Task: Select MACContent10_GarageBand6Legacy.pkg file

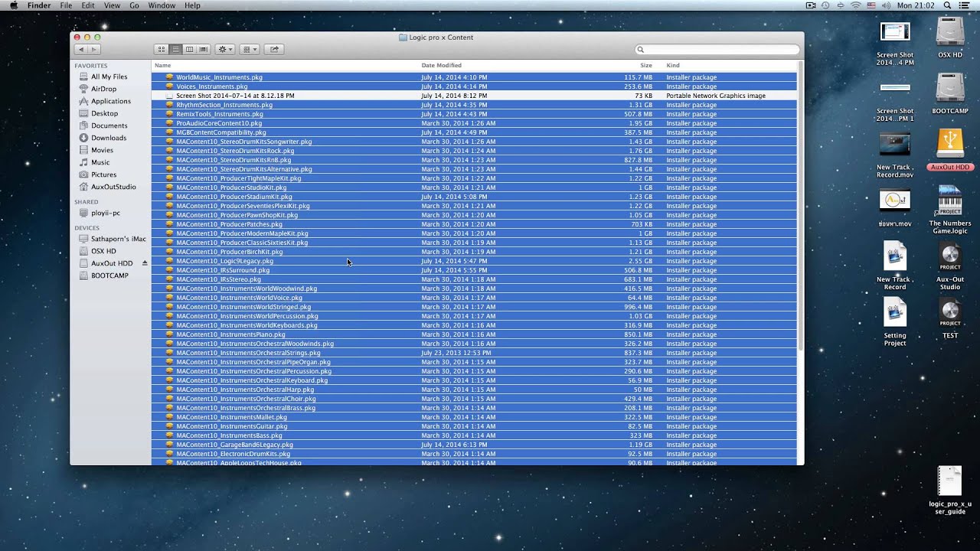Action: 474,445
